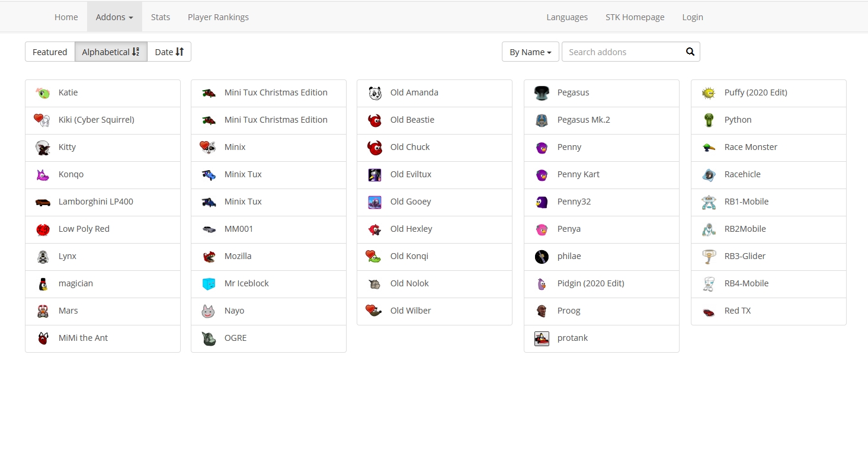The width and height of the screenshot is (868, 476).
Task: Click the Pegasus kart icon
Action: click(542, 93)
